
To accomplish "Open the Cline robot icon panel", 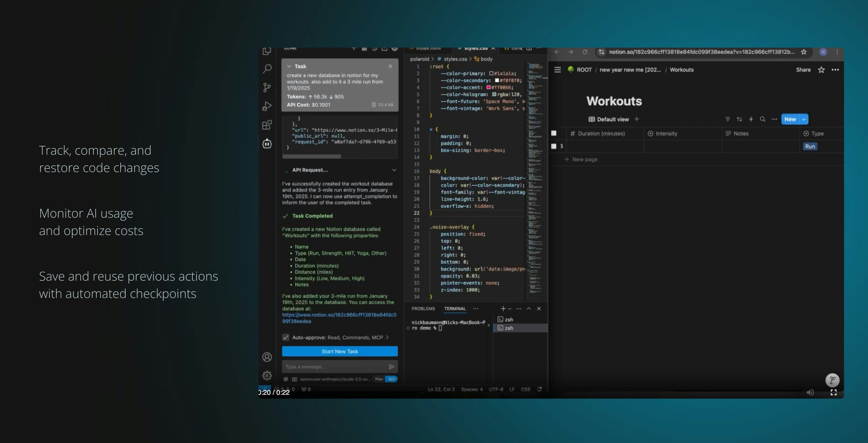I will [267, 144].
